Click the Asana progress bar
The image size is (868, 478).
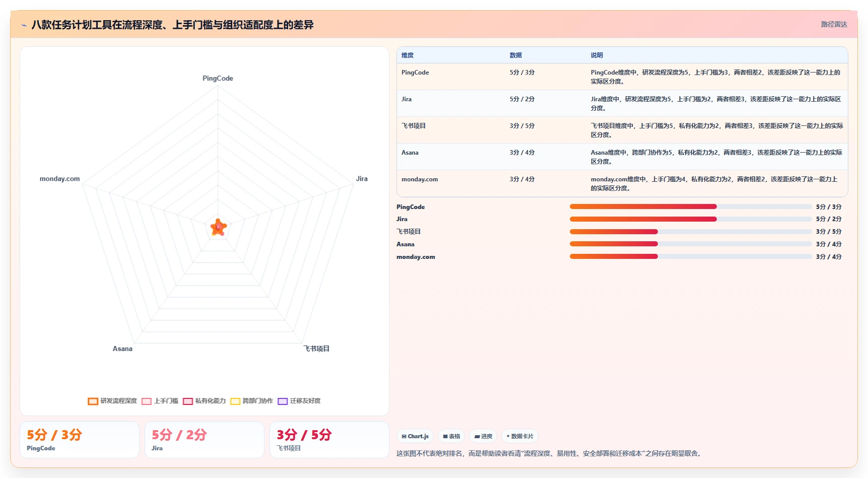(691, 244)
